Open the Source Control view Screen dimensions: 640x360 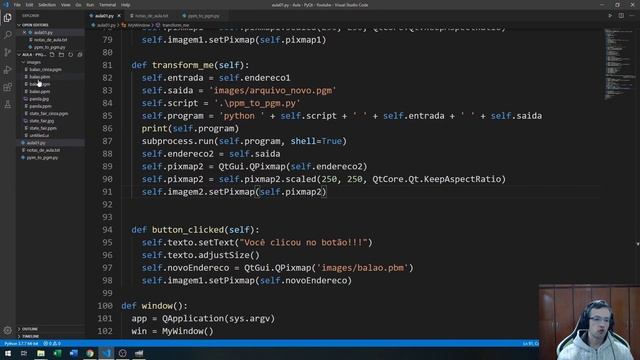click(7, 52)
